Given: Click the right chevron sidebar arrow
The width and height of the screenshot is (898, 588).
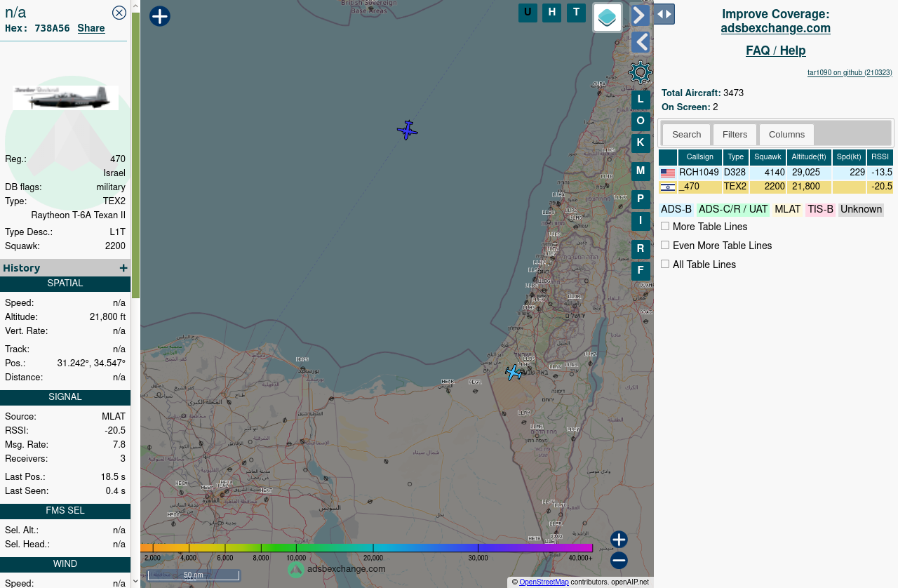Looking at the screenshot, I should (x=640, y=15).
